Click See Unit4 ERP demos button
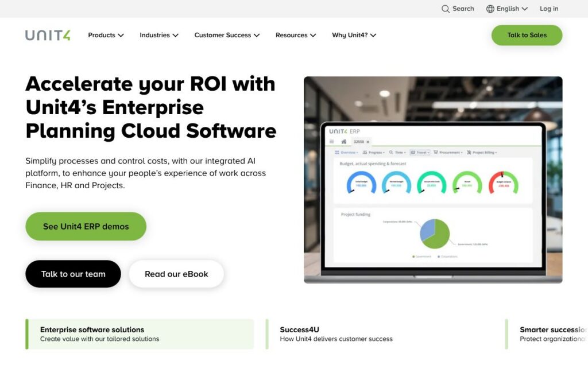The height and width of the screenshot is (392, 588). (86, 226)
